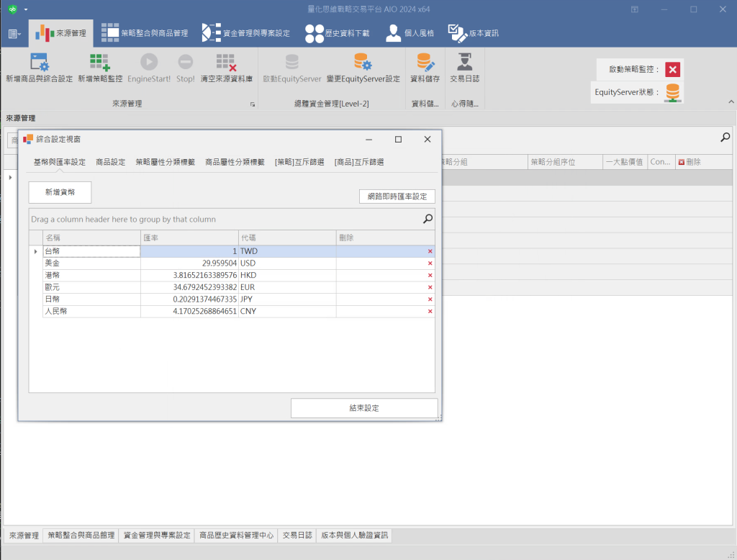Screen dimensions: 737x560
Task: Open 資金管理與專案設定 ribbon tab
Action: coord(247,33)
